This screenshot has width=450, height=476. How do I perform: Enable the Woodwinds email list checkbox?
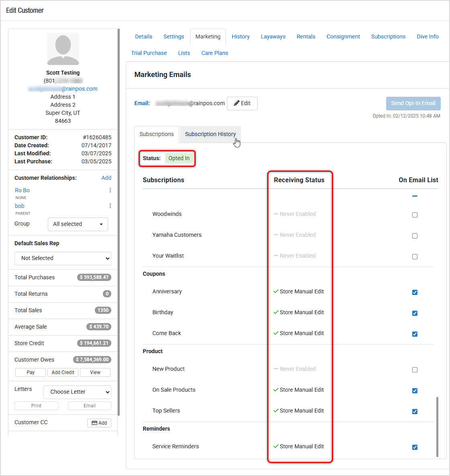pyautogui.click(x=415, y=215)
